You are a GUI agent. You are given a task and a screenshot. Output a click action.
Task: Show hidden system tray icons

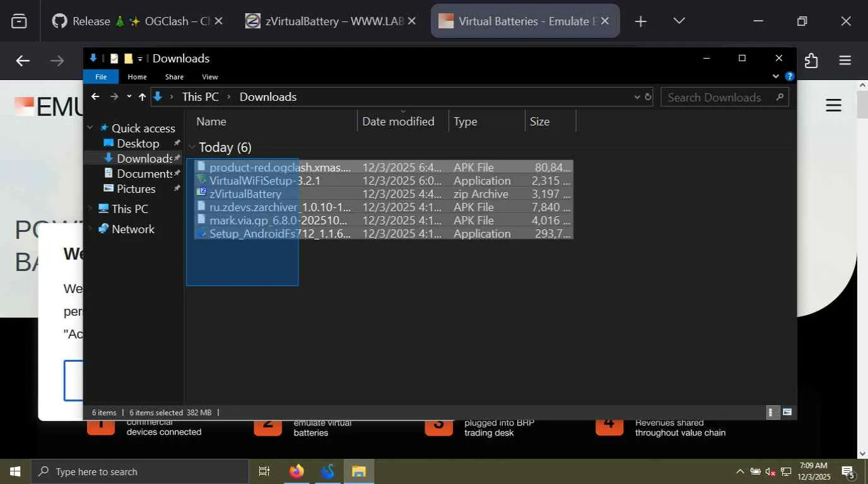click(740, 471)
